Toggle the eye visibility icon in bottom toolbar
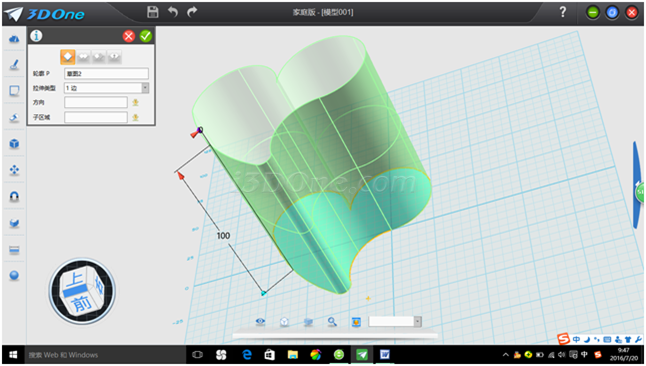 tap(260, 321)
